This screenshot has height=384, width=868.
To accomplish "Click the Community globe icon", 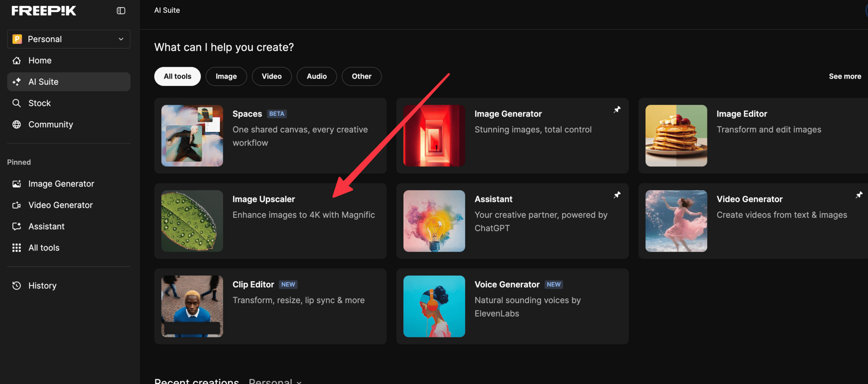I will click(x=17, y=124).
